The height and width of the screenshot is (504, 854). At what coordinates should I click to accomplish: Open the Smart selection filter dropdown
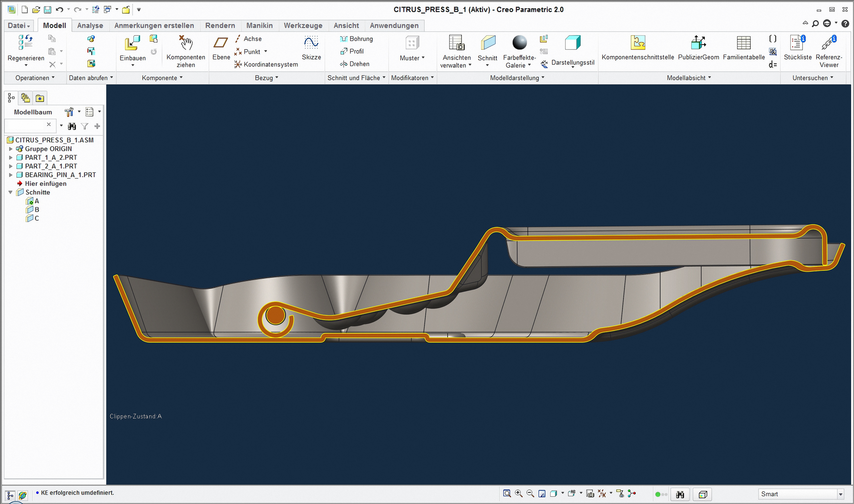(x=840, y=494)
